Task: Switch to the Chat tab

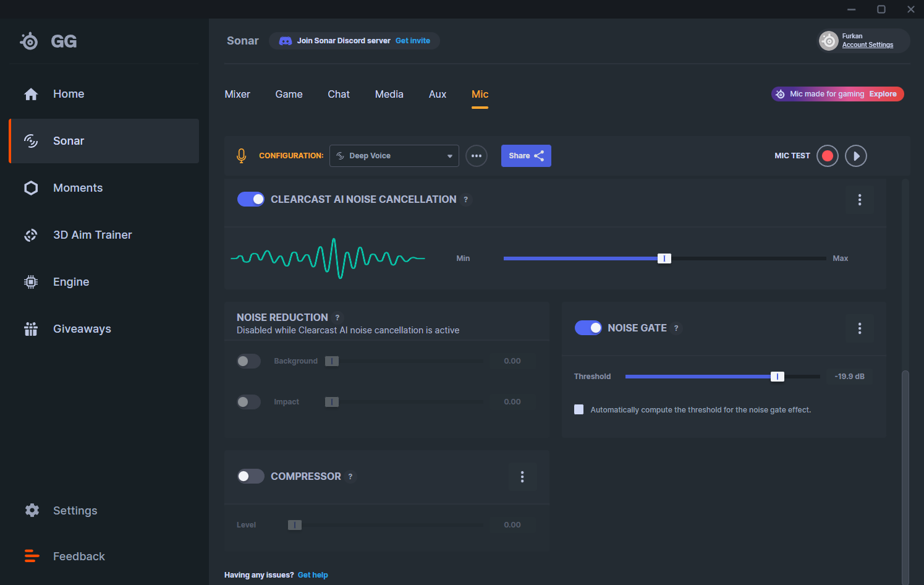Action: pos(339,94)
